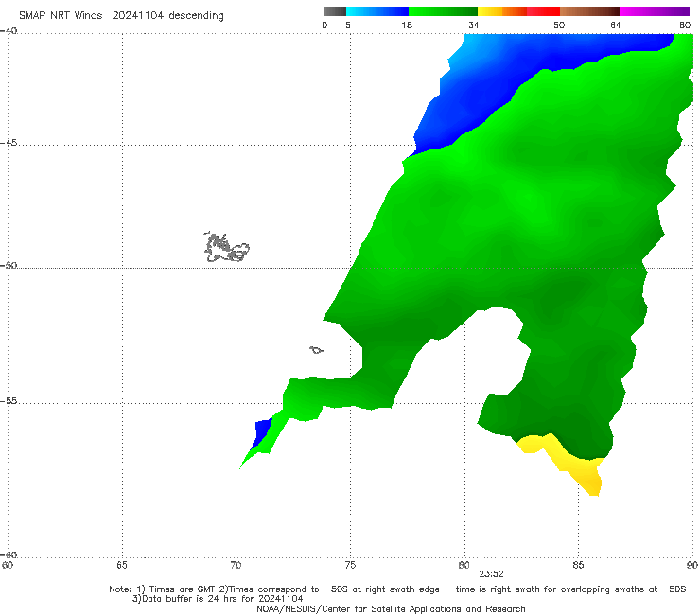The width and height of the screenshot is (700, 615).
Task: Click the NOAA/NESDIS credit line
Action: (x=391, y=608)
